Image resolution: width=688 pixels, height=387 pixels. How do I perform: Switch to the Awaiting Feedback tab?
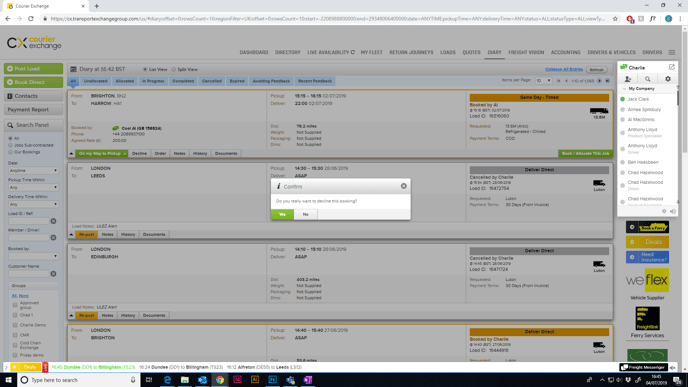pyautogui.click(x=271, y=81)
